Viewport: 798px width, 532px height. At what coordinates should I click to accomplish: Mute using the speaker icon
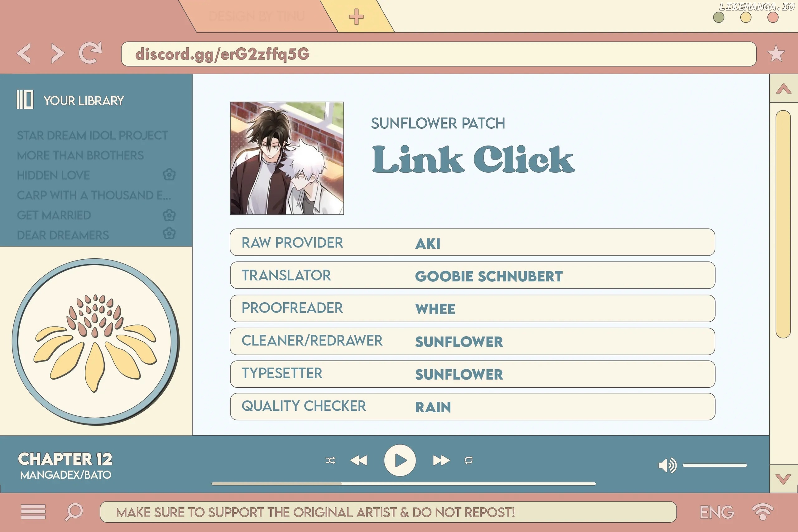click(x=667, y=465)
